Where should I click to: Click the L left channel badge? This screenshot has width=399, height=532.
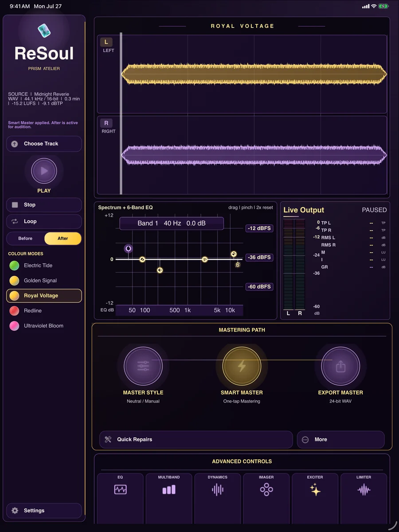click(x=106, y=42)
